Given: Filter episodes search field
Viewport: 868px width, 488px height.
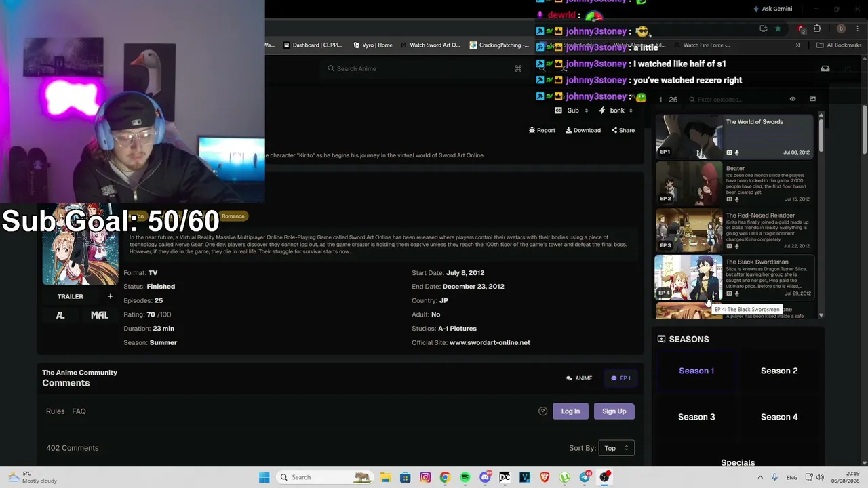Looking at the screenshot, I should [734, 100].
